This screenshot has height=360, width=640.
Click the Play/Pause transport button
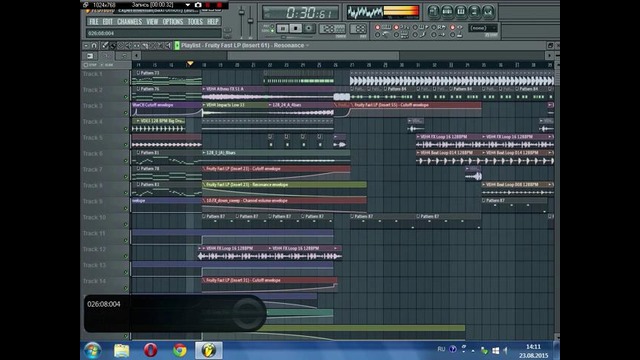(x=282, y=28)
